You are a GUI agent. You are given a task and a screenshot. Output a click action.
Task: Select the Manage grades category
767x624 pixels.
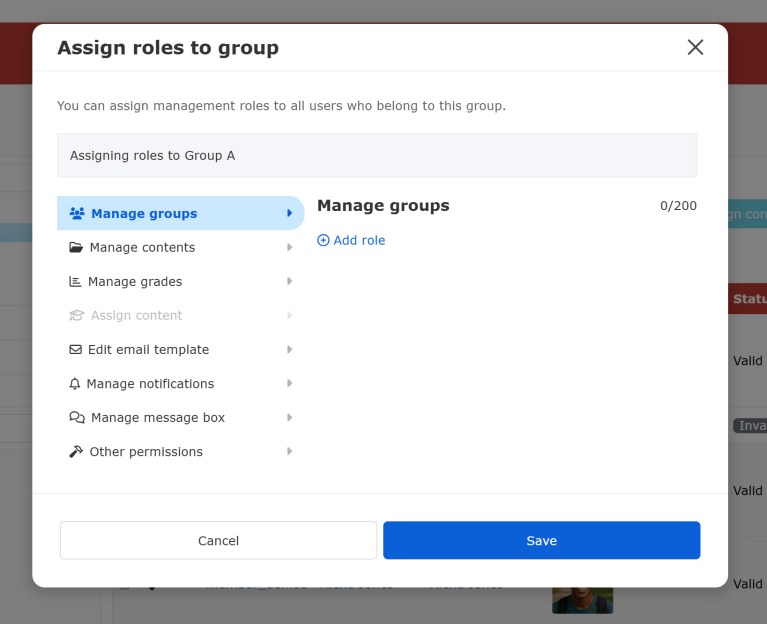pos(180,282)
